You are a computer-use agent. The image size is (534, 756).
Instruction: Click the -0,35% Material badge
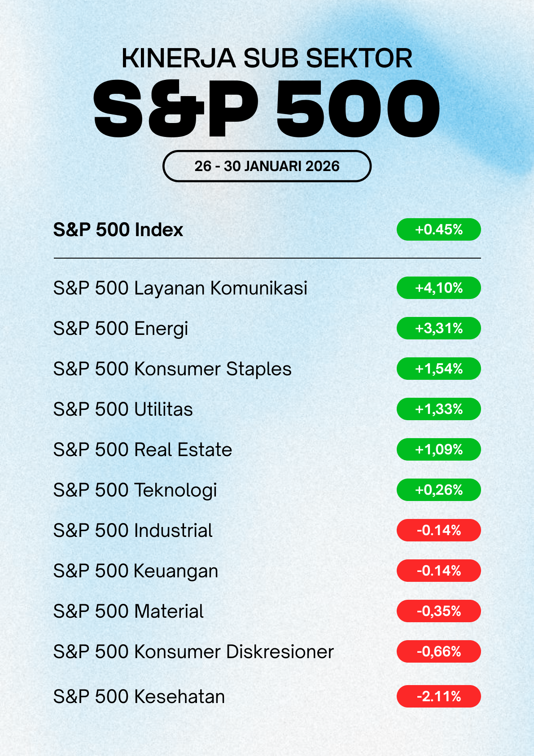click(438, 611)
